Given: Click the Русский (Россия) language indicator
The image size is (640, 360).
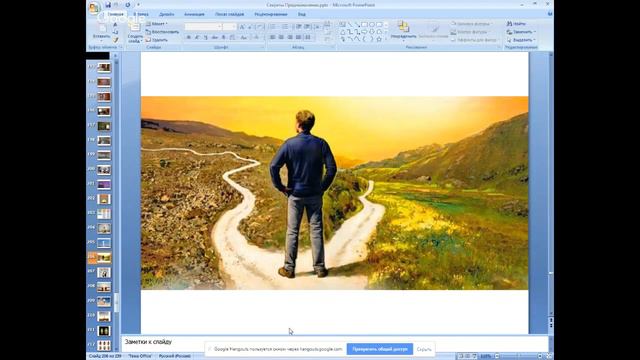Looking at the screenshot, I should [x=174, y=356].
